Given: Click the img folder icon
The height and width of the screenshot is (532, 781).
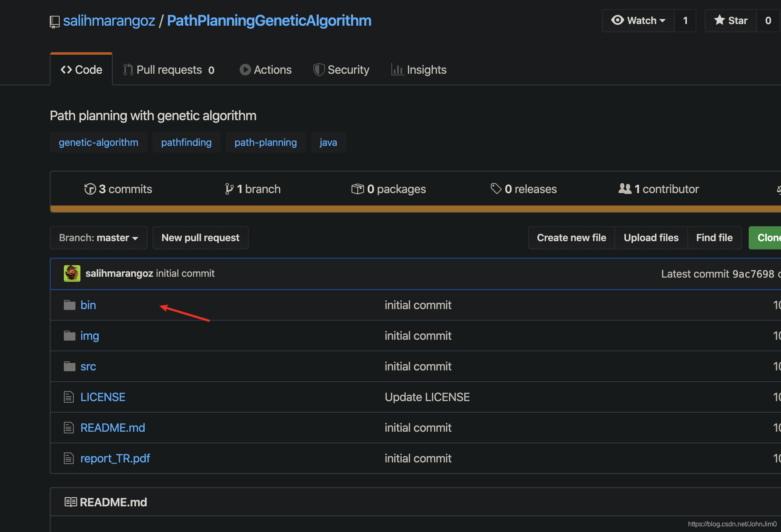Looking at the screenshot, I should coord(69,336).
